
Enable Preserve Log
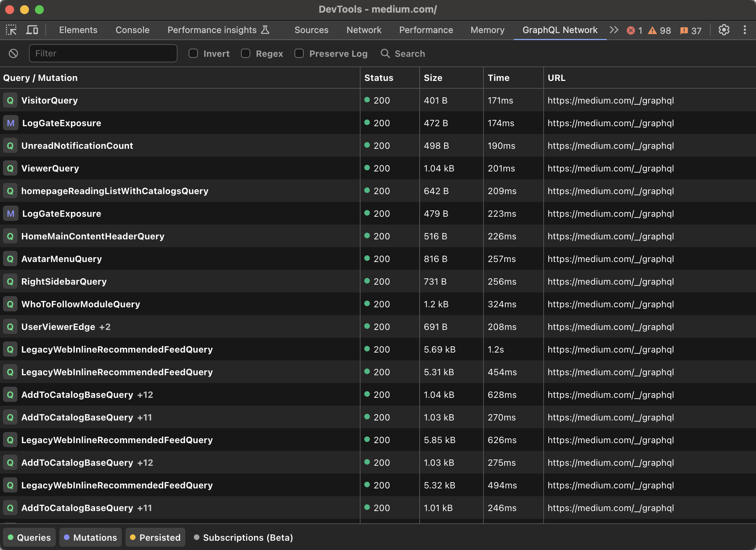pyautogui.click(x=299, y=53)
